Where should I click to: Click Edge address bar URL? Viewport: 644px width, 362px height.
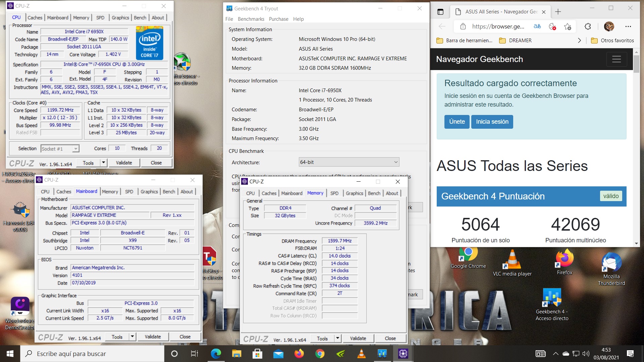(x=498, y=26)
